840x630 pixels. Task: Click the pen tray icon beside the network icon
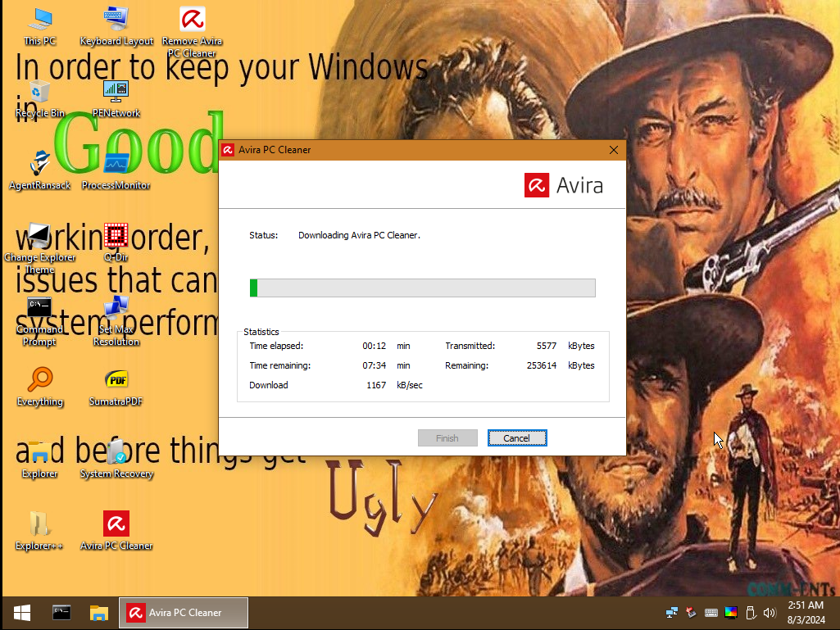pyautogui.click(x=691, y=612)
